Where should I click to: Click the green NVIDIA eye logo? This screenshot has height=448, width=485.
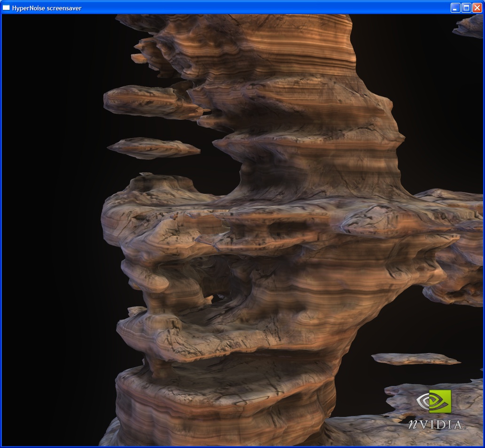434,402
